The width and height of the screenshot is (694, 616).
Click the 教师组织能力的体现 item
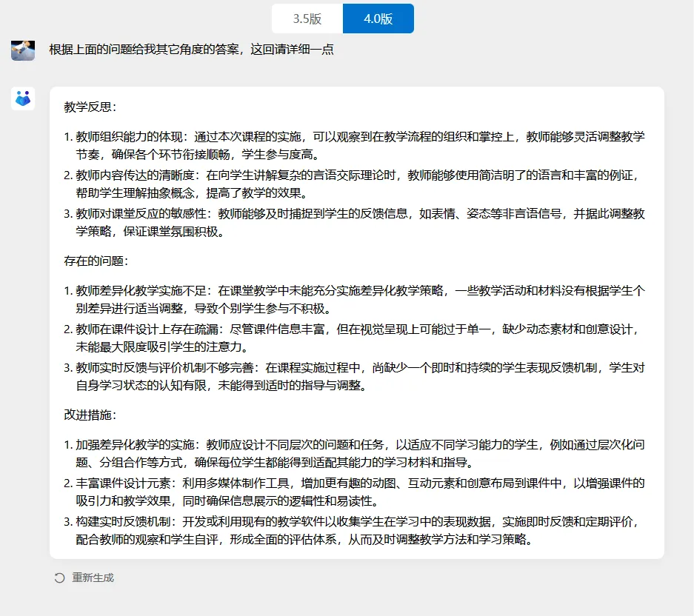pos(354,146)
